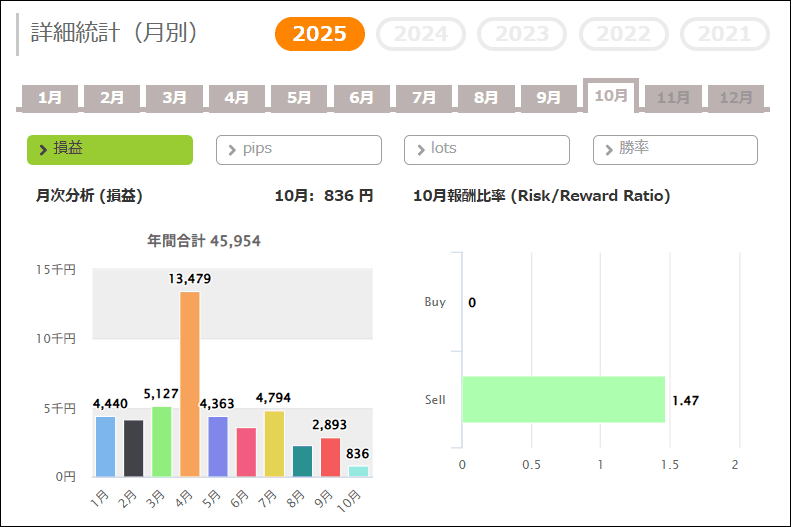Click the light green March bar 5,127
The height and width of the screenshot is (527, 791).
pyautogui.click(x=162, y=441)
